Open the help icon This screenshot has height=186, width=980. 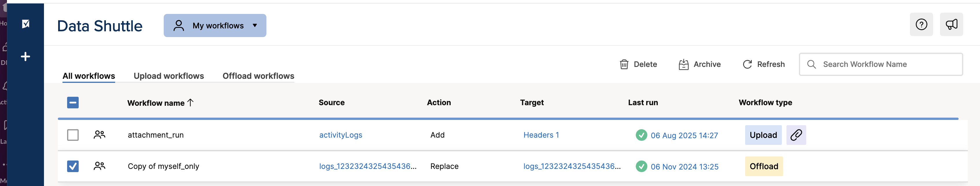pos(921,24)
